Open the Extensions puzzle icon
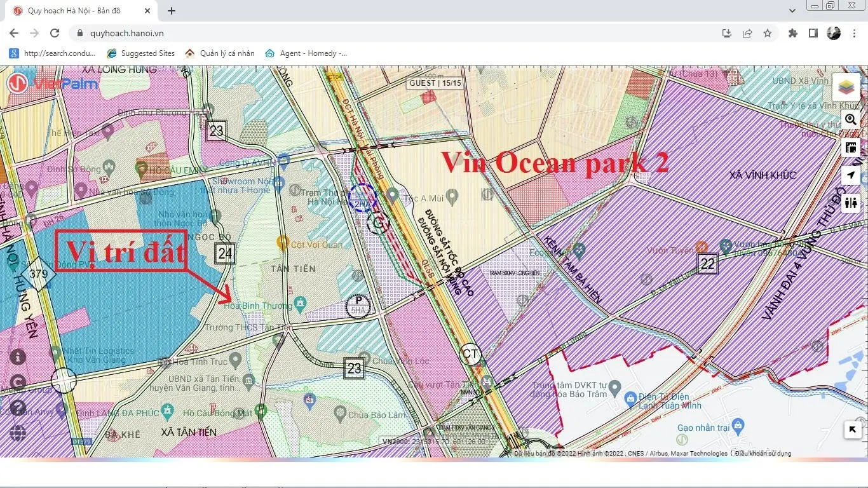Viewport: 868px width, 488px height. [x=793, y=33]
